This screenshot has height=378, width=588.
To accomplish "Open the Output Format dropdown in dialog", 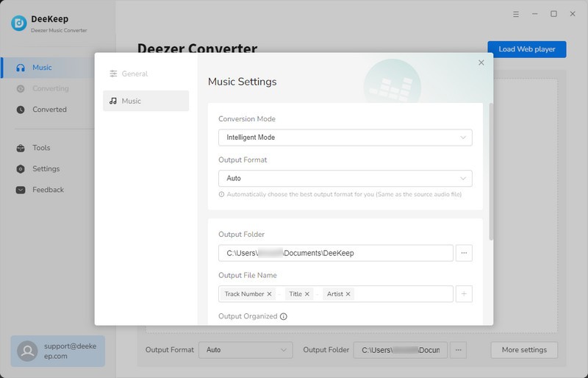I will [x=345, y=178].
